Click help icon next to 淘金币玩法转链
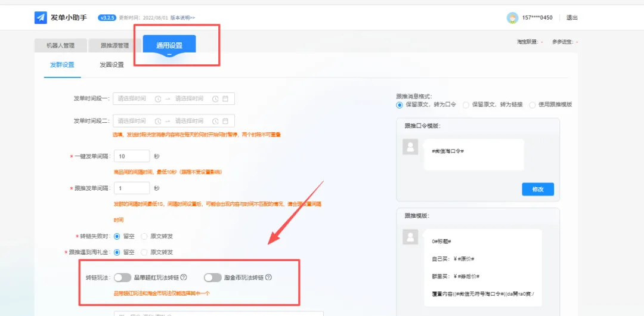 268,277
